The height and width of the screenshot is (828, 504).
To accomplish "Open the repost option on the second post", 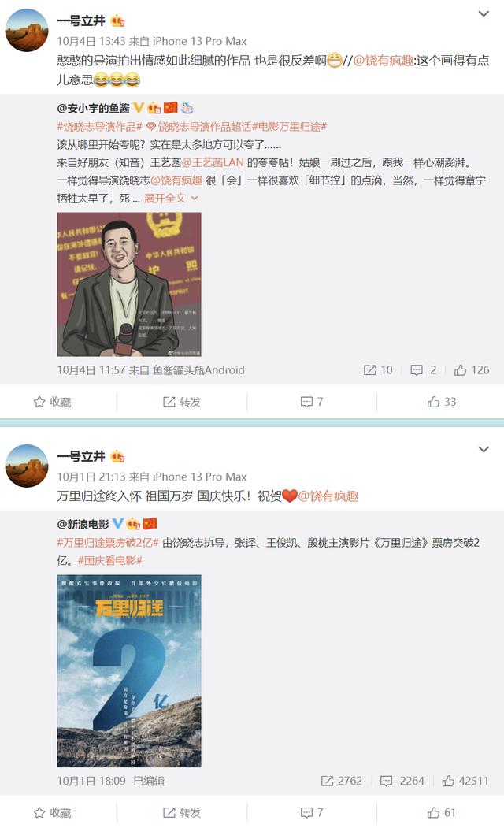I will click(182, 813).
